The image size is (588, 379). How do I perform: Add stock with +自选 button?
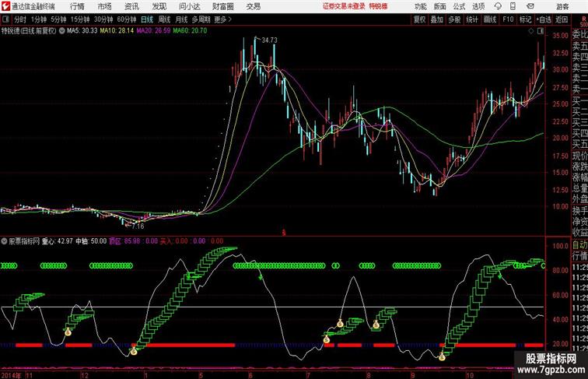(x=544, y=19)
